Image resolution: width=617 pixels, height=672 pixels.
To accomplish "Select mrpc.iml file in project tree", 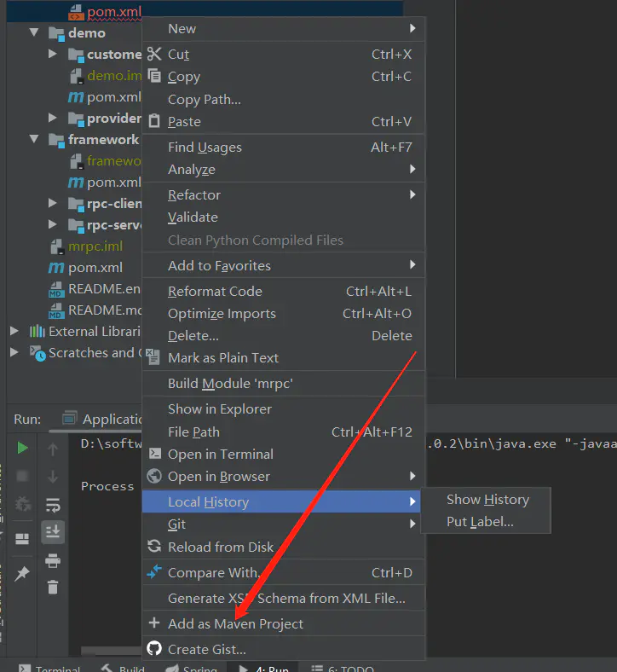I will 95,246.
